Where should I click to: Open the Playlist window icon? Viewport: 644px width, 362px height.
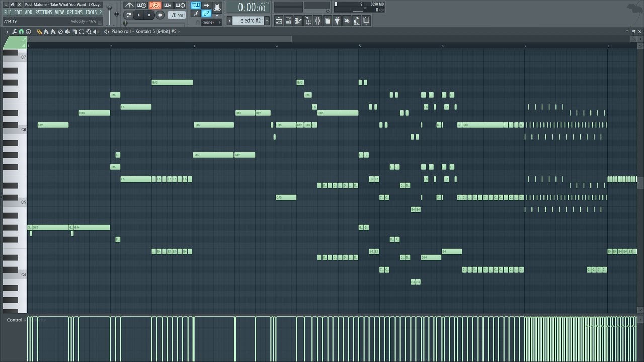point(278,21)
